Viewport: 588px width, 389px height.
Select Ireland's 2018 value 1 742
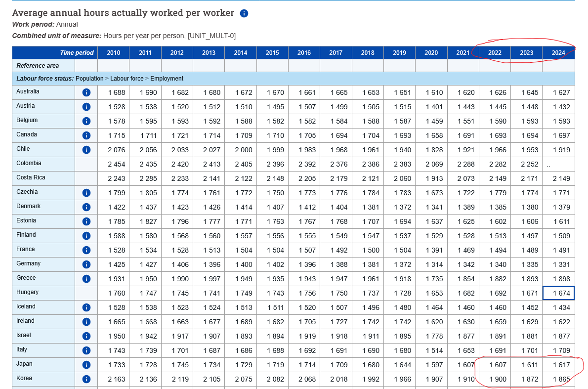(x=368, y=322)
